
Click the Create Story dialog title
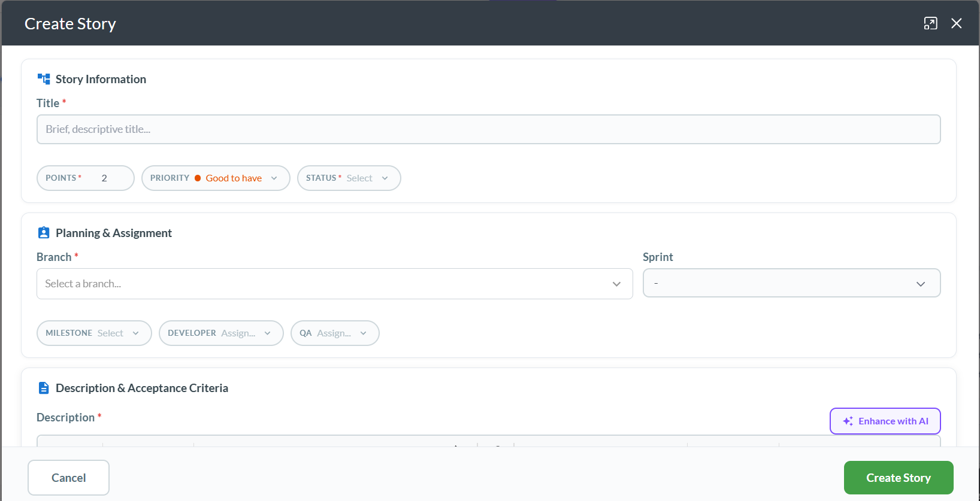[x=70, y=24]
